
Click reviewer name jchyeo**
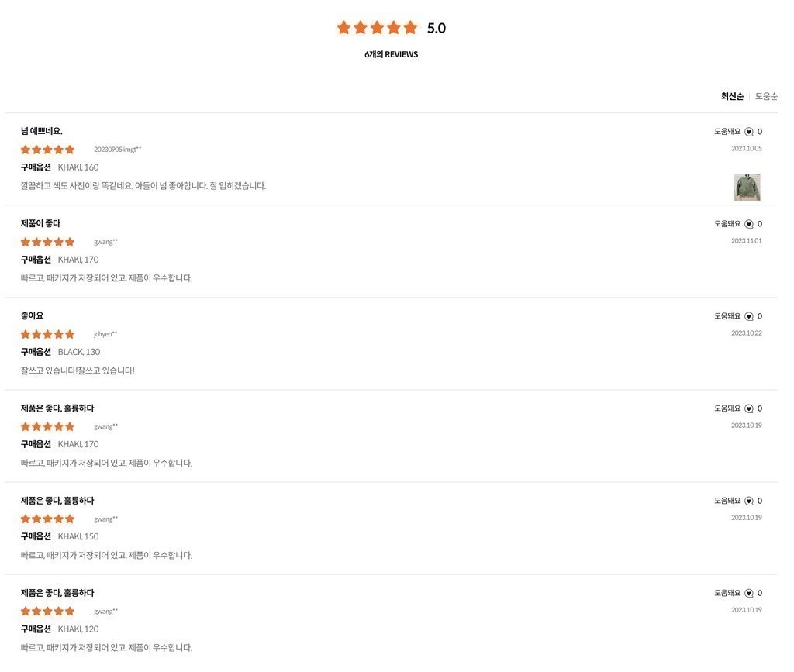pyautogui.click(x=105, y=334)
